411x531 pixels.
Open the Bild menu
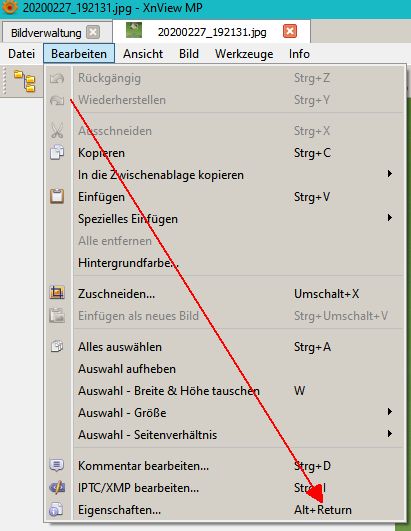(189, 54)
